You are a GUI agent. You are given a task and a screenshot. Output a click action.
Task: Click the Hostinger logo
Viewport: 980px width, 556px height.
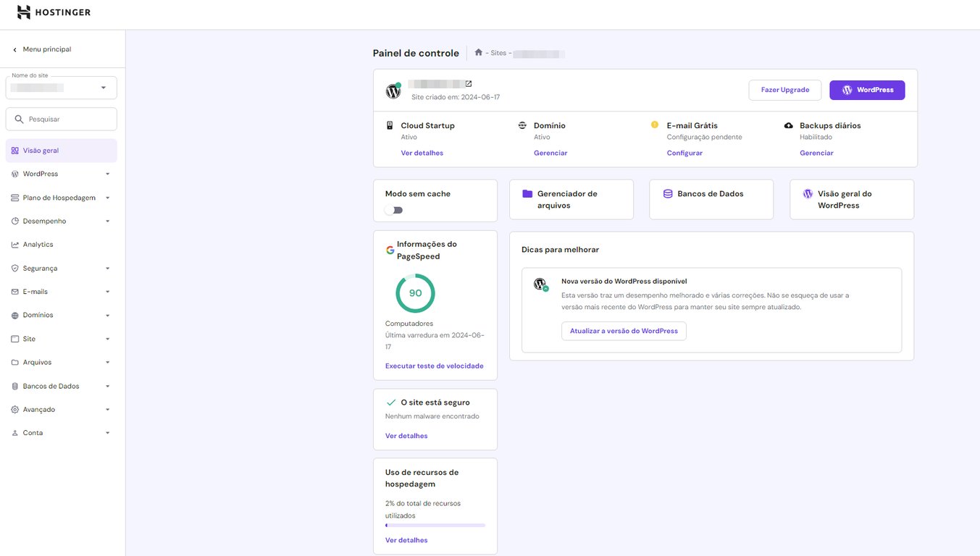[54, 12]
